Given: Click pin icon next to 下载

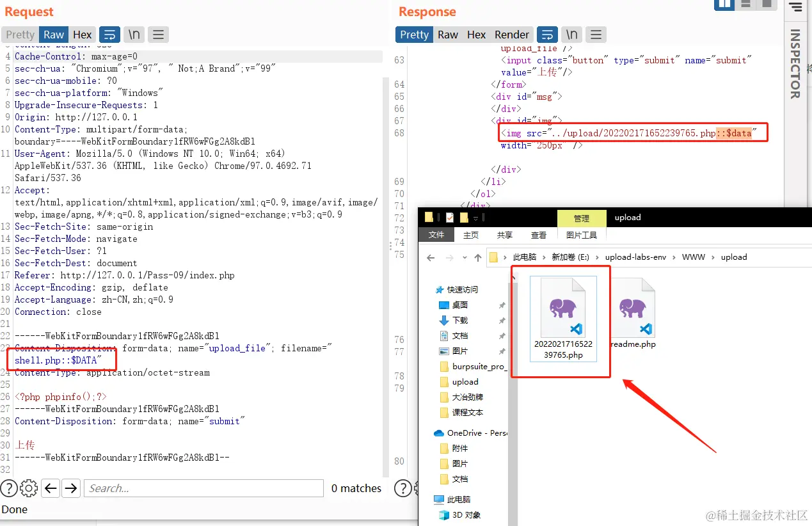Looking at the screenshot, I should 502,321.
